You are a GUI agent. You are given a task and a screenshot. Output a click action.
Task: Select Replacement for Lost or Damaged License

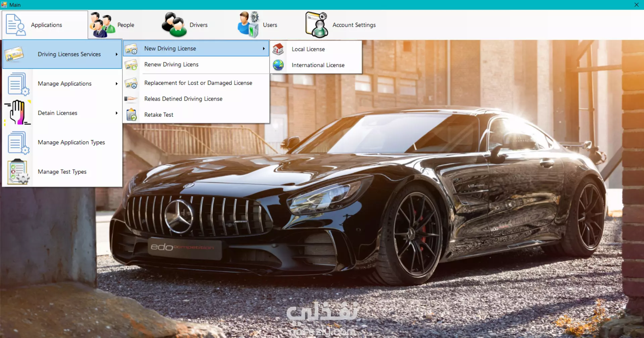pos(196,83)
